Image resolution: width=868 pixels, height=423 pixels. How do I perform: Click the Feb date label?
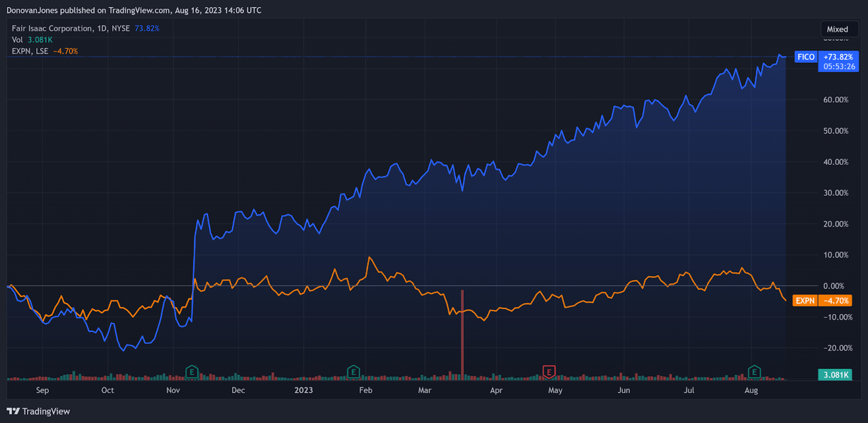pyautogui.click(x=366, y=390)
